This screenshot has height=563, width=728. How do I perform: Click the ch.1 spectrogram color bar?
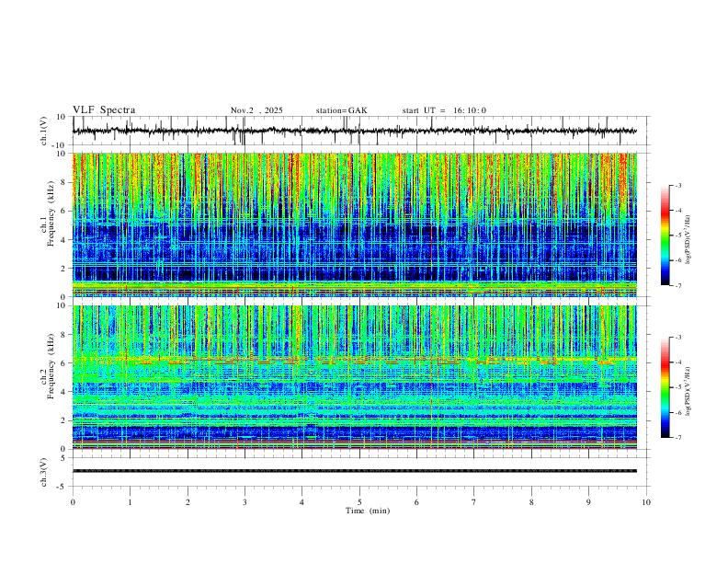665,236
